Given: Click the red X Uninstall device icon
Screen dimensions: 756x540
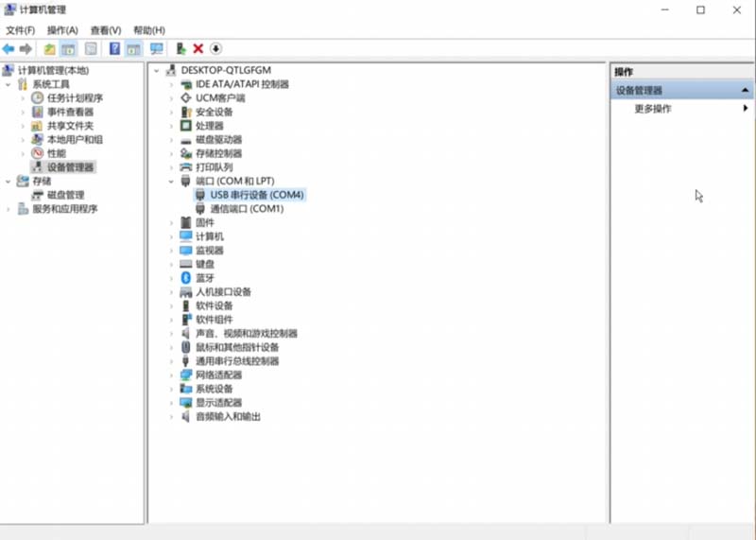Looking at the screenshot, I should (x=198, y=49).
